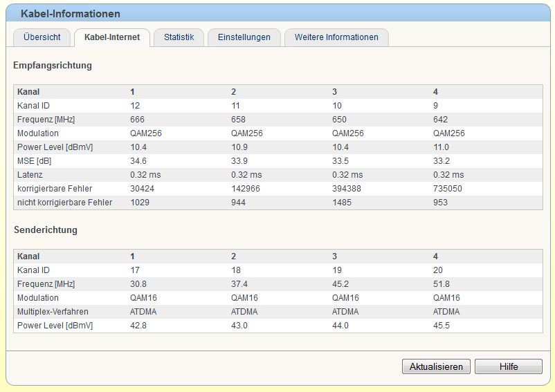The height and width of the screenshot is (392, 555).
Task: Click the Senderichtung section heading
Action: 45,230
